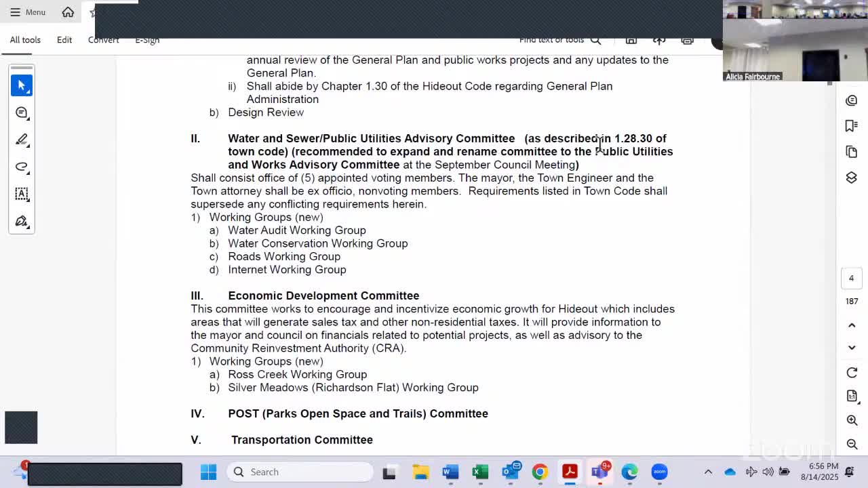Open the copy pages panel icon
Screen dimensions: 868x488
click(x=852, y=152)
